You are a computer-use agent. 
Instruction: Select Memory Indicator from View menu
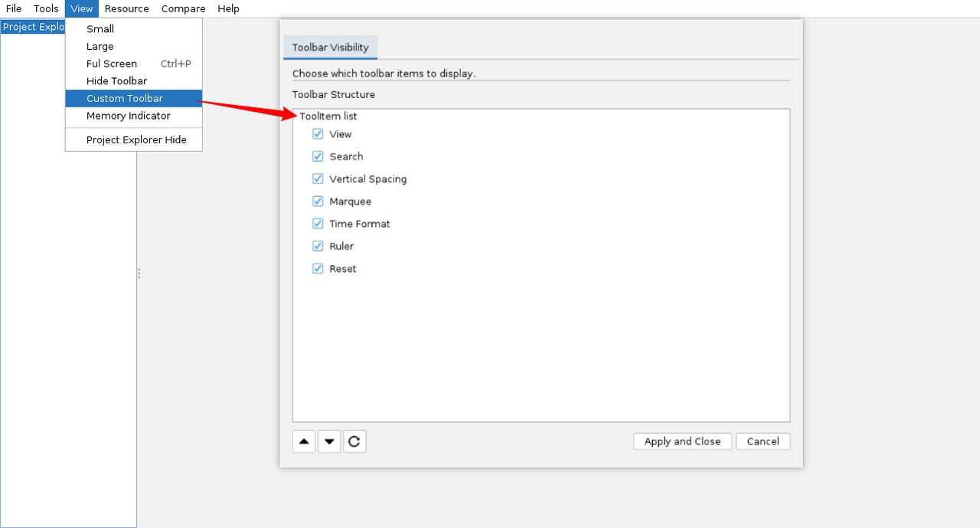click(x=128, y=116)
